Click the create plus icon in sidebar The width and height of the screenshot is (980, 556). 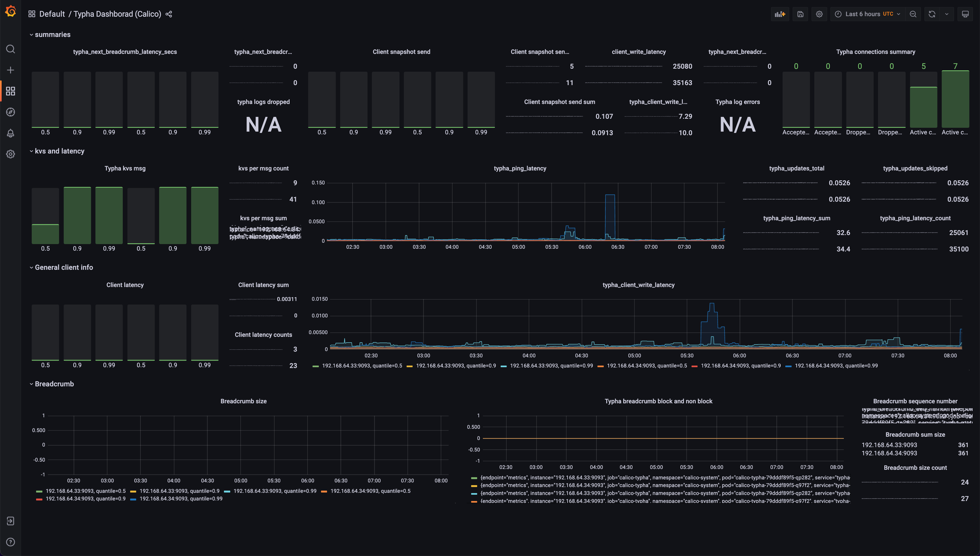pos(11,70)
